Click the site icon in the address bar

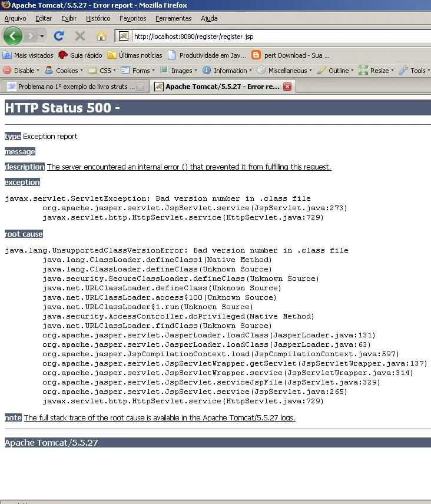pyautogui.click(x=124, y=36)
